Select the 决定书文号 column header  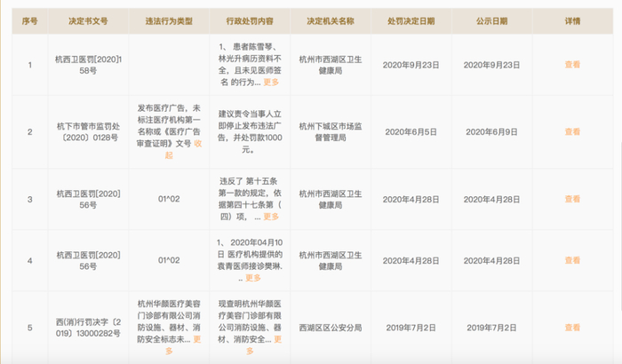88,21
